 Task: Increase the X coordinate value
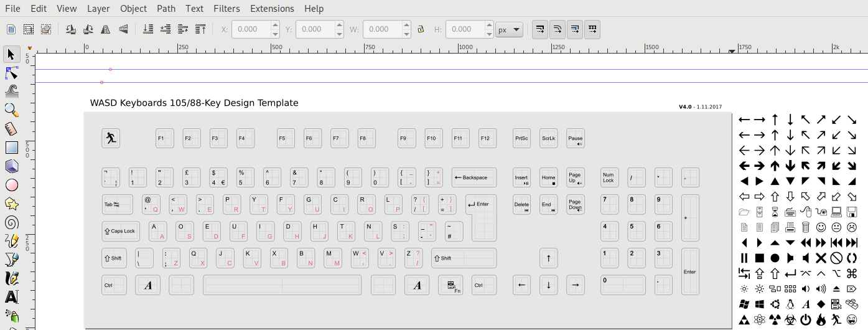[275, 26]
